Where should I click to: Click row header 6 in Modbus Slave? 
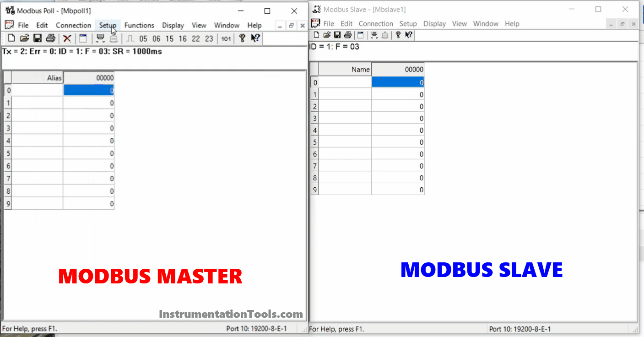tap(315, 154)
